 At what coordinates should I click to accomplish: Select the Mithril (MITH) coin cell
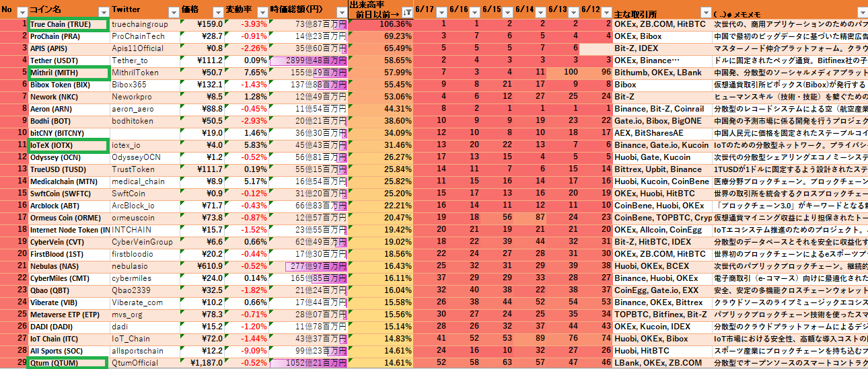pos(68,73)
